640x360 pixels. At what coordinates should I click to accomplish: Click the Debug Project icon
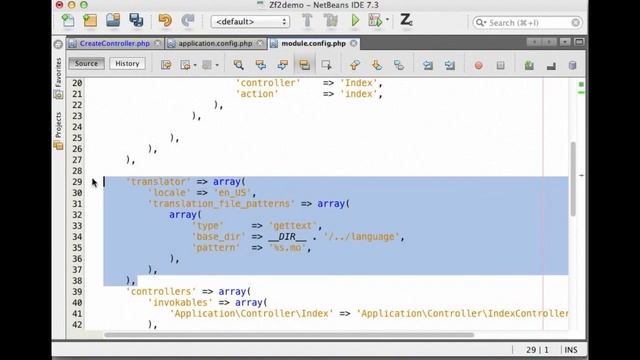(x=375, y=20)
